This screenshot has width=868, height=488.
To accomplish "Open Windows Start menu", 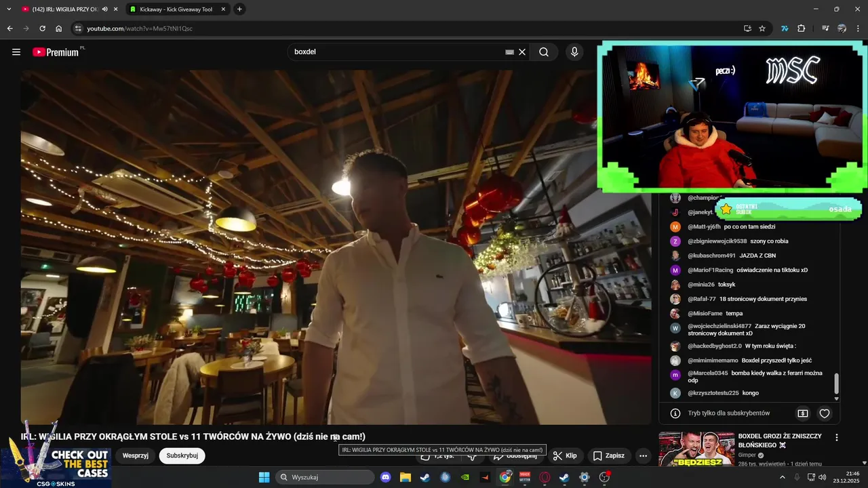I will (x=264, y=477).
